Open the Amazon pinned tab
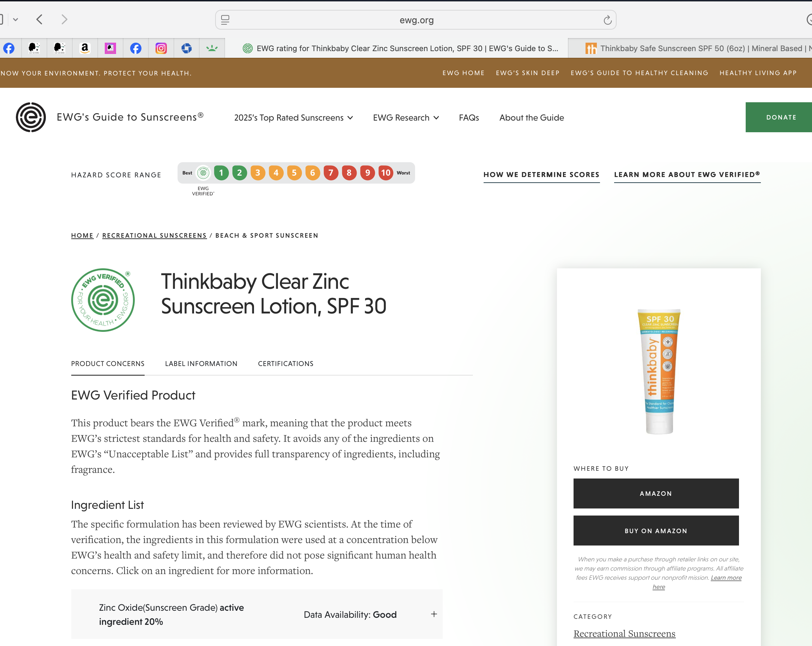This screenshot has width=812, height=646. click(85, 48)
